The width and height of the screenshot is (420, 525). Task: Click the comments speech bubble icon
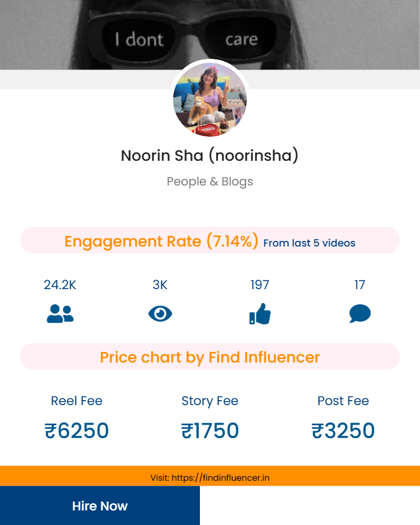(x=360, y=314)
